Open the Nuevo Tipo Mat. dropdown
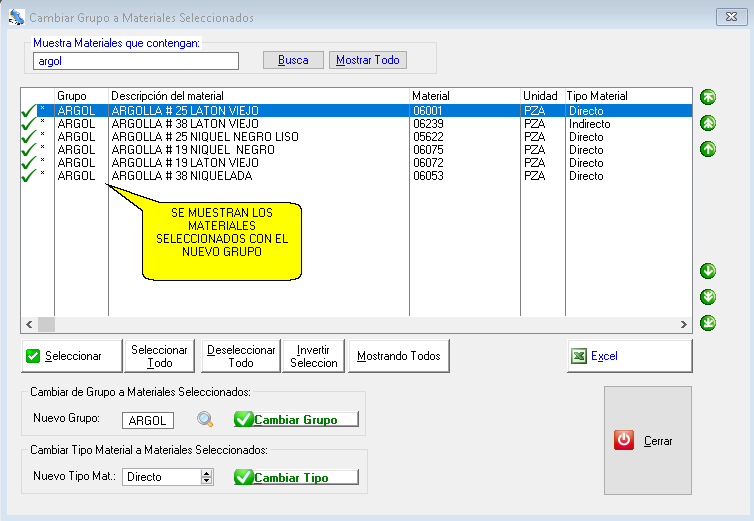 pos(207,477)
